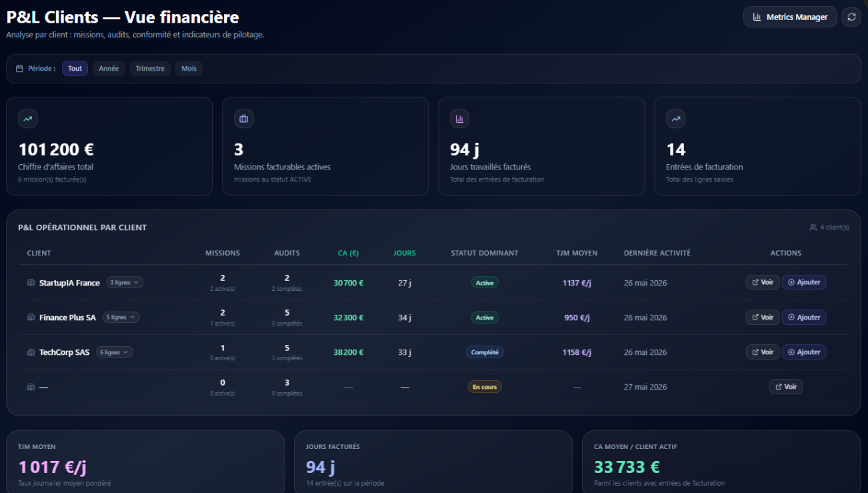Screen dimensions: 868x493
Task: Click the 33 j value for TechCorp SAS
Action: click(405, 352)
